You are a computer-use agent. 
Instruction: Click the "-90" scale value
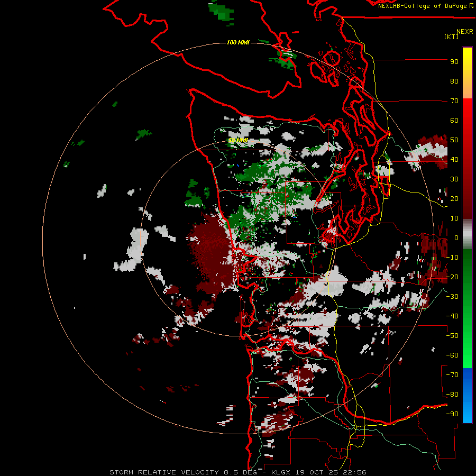[452, 414]
